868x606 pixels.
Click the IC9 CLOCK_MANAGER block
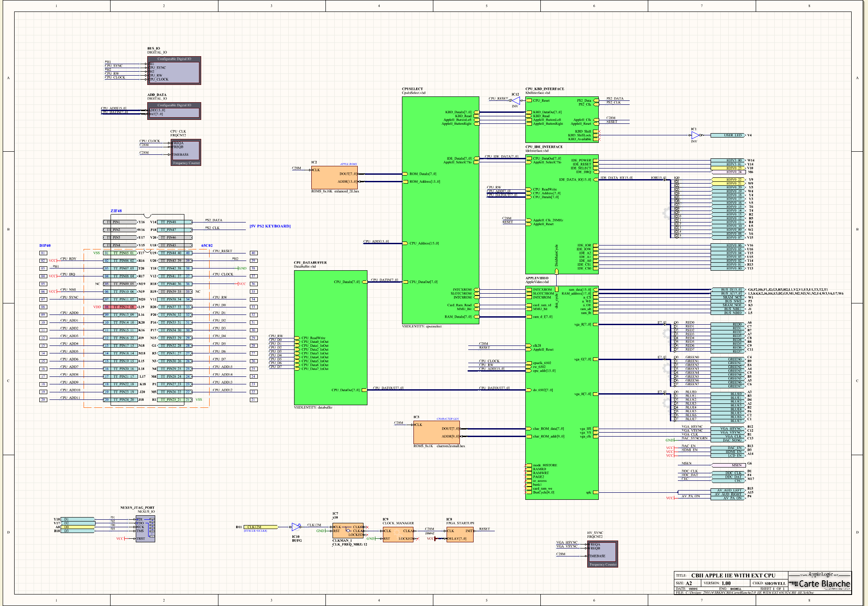(398, 534)
